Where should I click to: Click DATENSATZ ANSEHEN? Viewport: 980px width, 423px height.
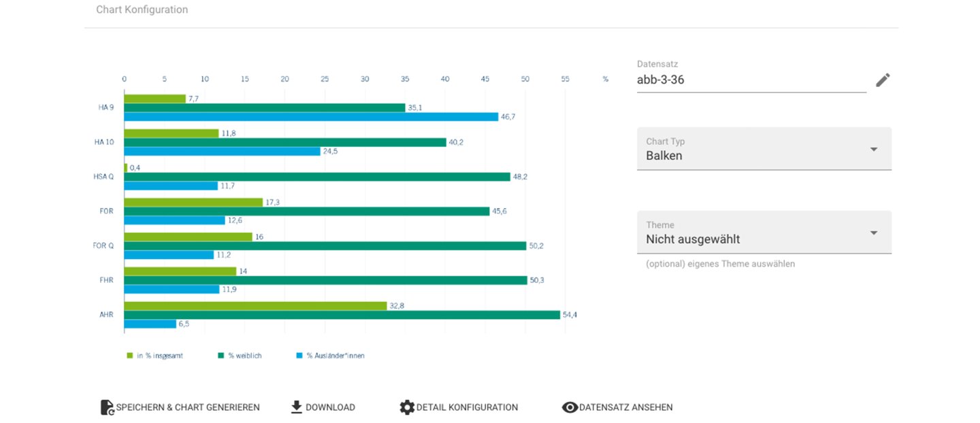point(617,407)
